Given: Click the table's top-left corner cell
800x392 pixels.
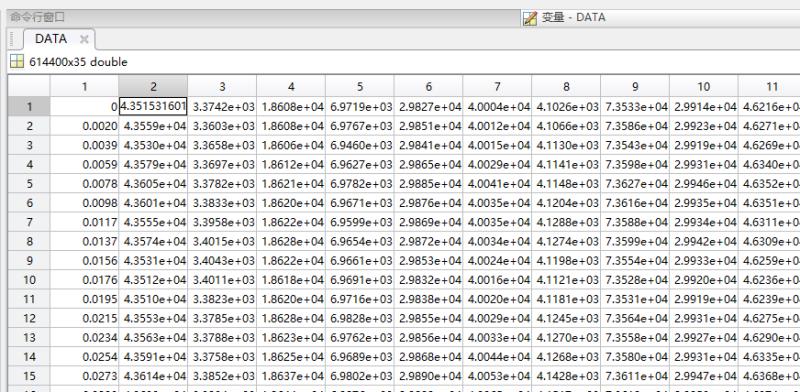Looking at the screenshot, I should 29,86.
